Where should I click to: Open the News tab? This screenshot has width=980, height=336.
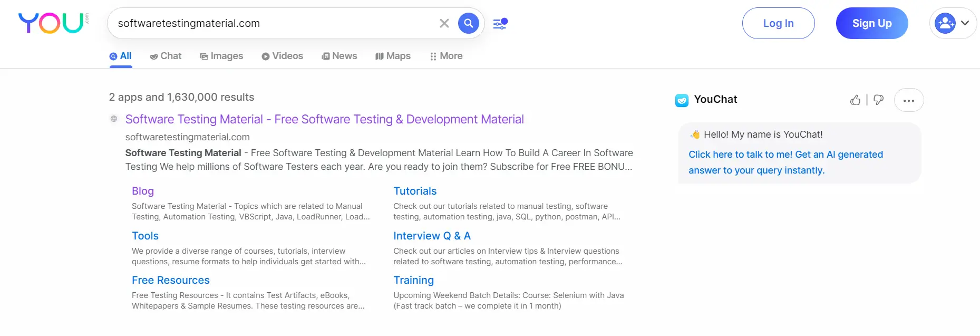339,56
